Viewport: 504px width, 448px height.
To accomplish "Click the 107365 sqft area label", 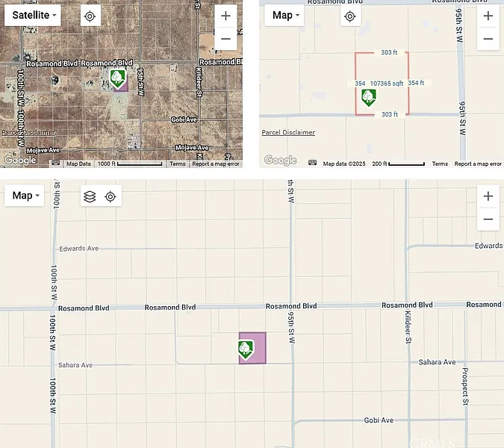I will tap(386, 84).
